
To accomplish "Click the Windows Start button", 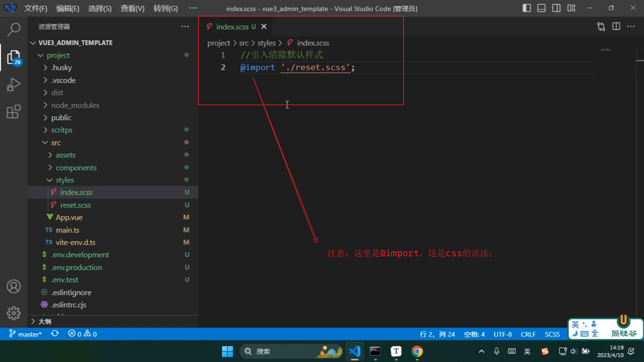I will tap(227, 351).
